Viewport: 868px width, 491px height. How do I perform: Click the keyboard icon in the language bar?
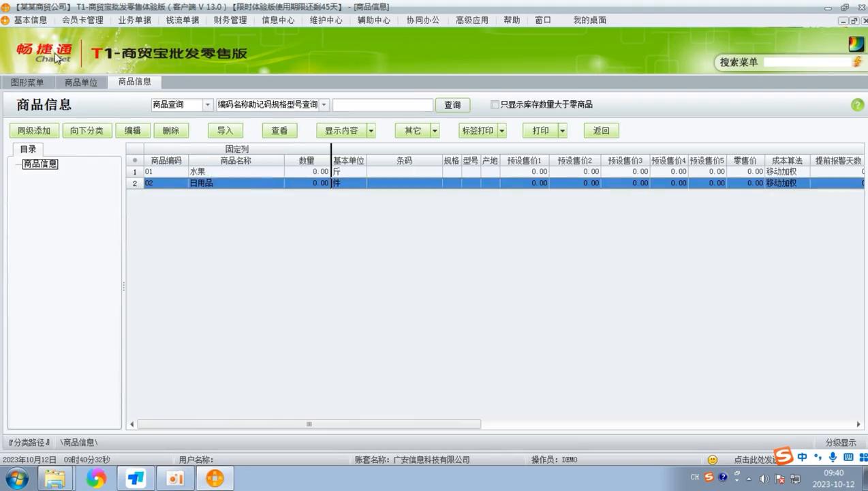(x=850, y=458)
